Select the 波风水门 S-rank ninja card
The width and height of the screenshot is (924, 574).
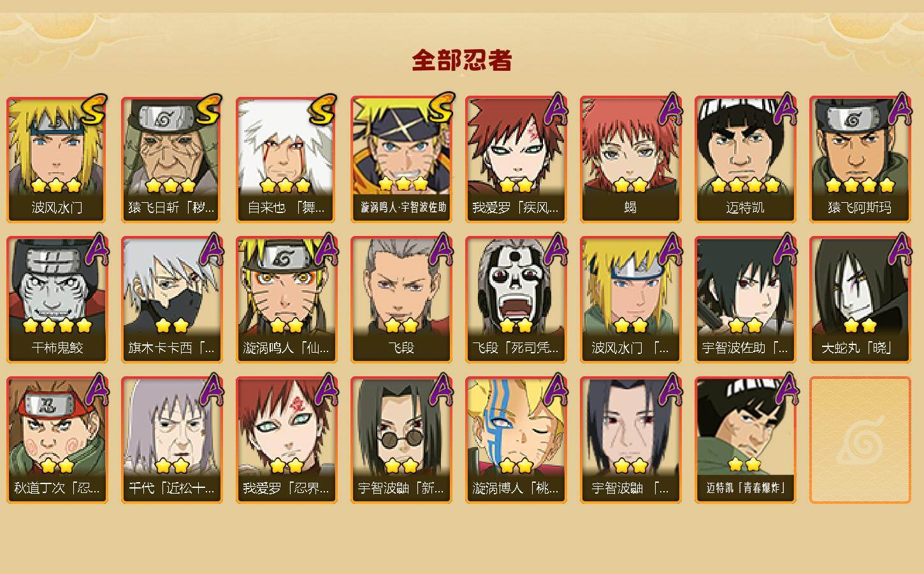tap(57, 159)
